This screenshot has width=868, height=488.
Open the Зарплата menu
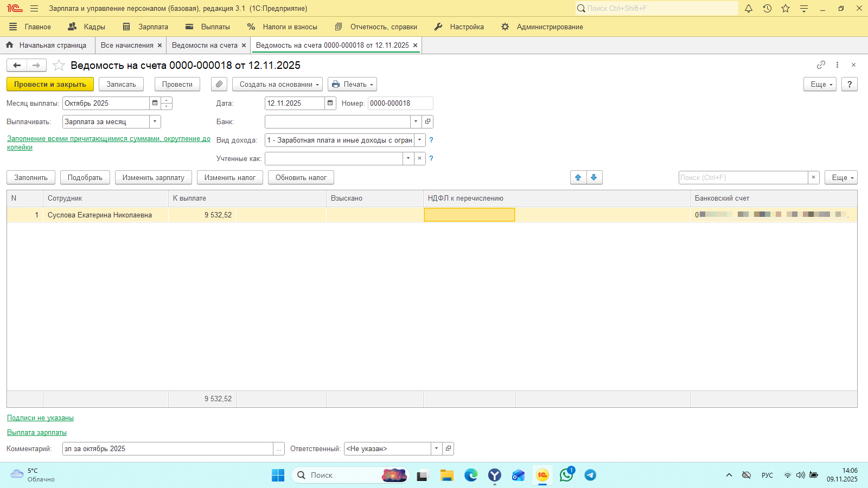tap(146, 27)
